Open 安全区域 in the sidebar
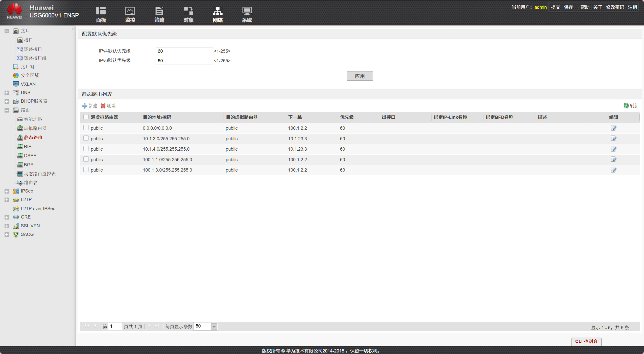Screen dimensions: 644x354 [x=30, y=75]
